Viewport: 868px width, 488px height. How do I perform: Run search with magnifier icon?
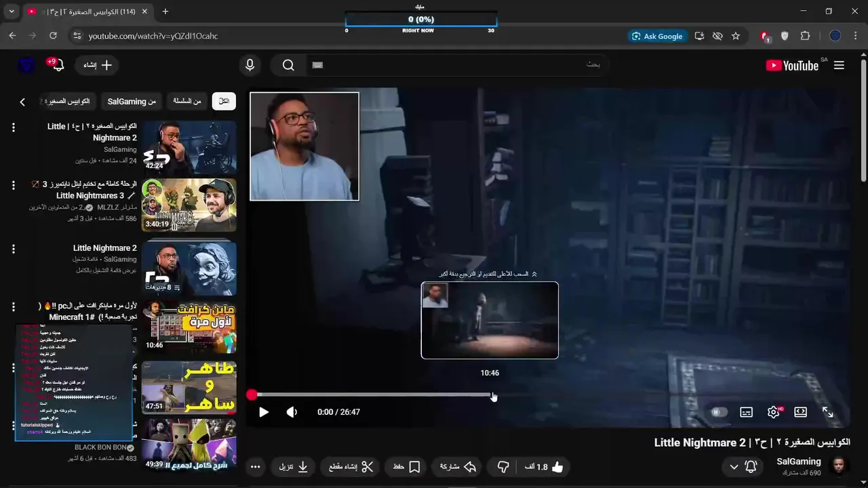click(288, 65)
